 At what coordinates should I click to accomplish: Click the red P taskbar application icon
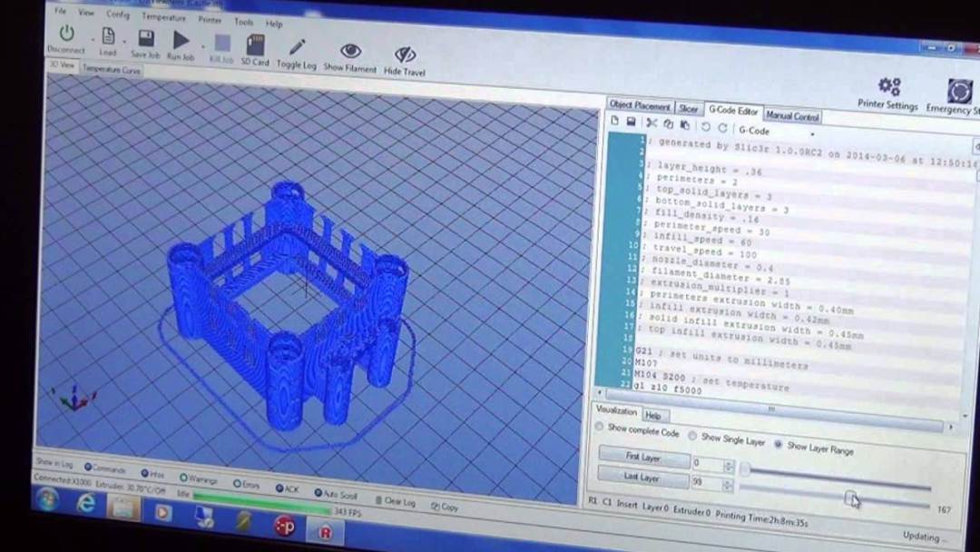pyautogui.click(x=285, y=527)
